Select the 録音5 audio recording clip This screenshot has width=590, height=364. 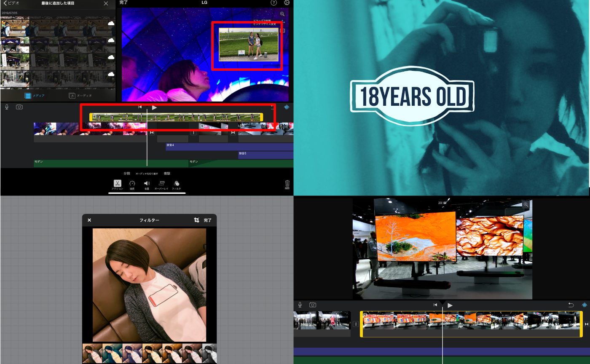(x=266, y=155)
